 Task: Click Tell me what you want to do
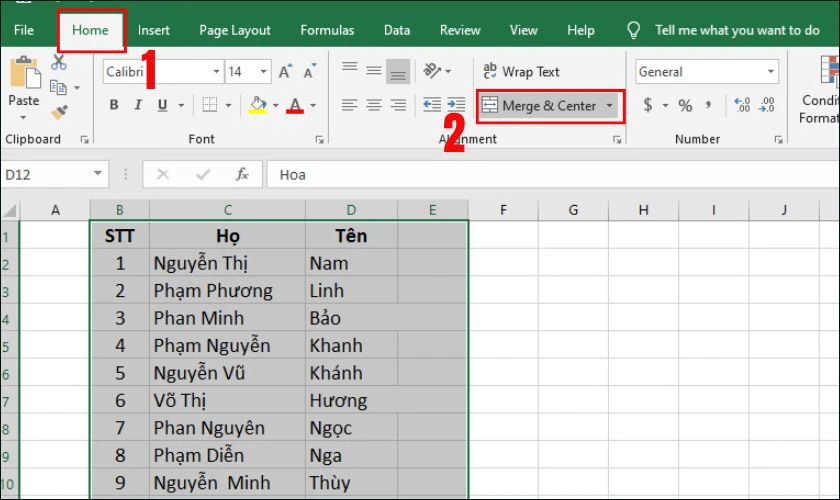pyautogui.click(x=737, y=30)
